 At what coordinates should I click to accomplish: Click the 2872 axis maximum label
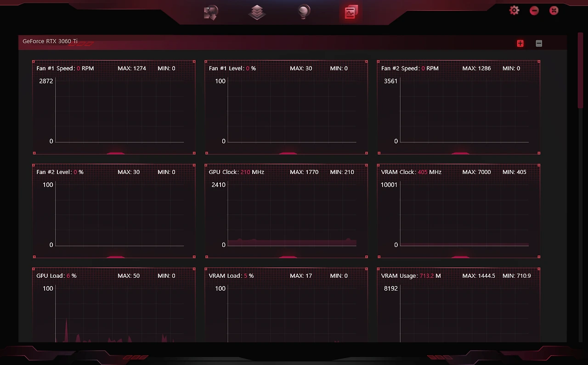[x=46, y=81]
